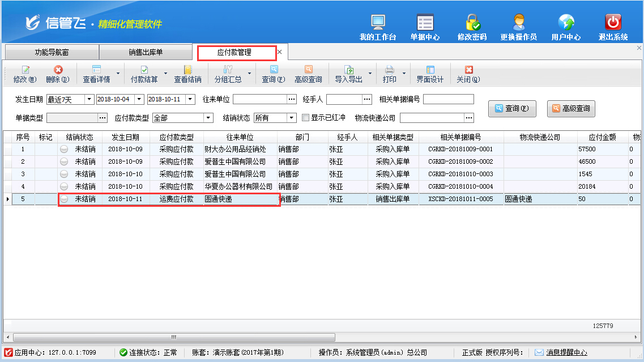Screen dimensions: 644x362
Task: Open the 消息提醒中心 link
Action: [x=566, y=352]
